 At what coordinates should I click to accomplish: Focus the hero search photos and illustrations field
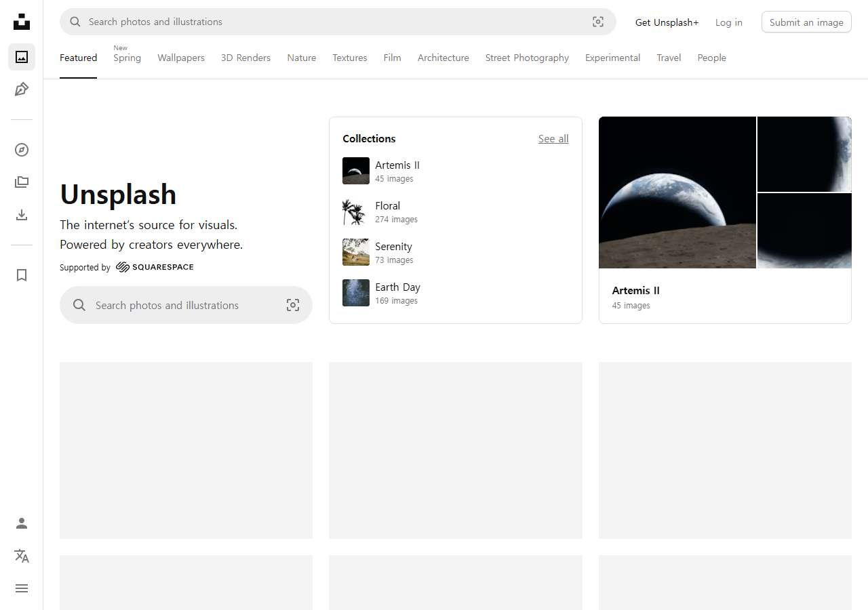tap(186, 305)
